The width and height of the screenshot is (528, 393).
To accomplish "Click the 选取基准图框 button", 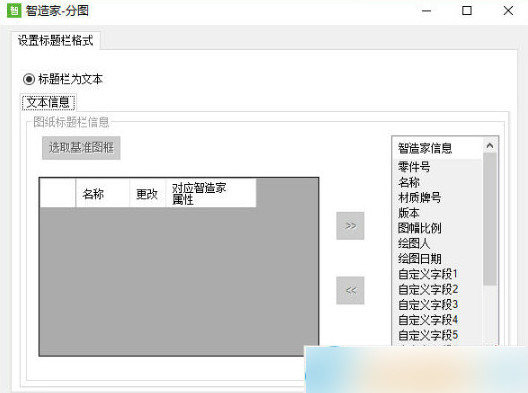I will [81, 148].
